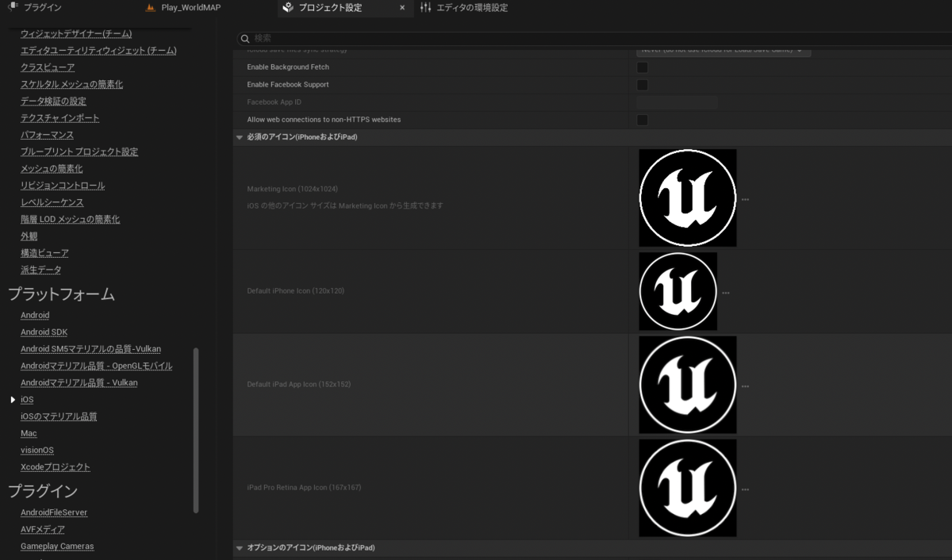Screen dimensions: 952x560
Task: Open the Play_WorldMAP tab
Action: (190, 7)
